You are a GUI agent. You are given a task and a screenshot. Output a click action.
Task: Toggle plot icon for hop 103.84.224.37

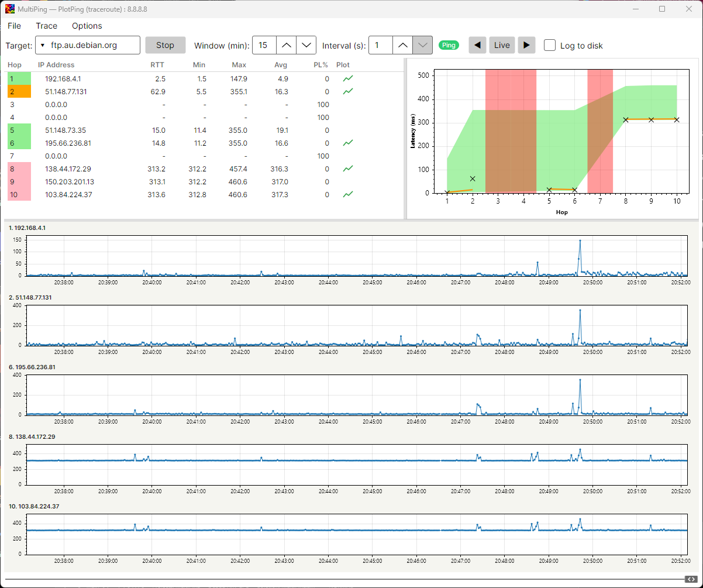(348, 194)
